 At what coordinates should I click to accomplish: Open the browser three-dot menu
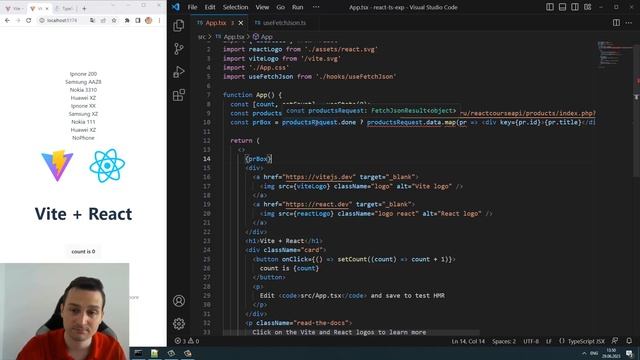tap(159, 20)
